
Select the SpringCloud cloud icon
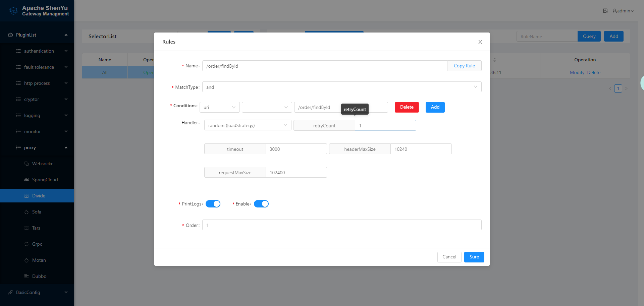point(26,180)
